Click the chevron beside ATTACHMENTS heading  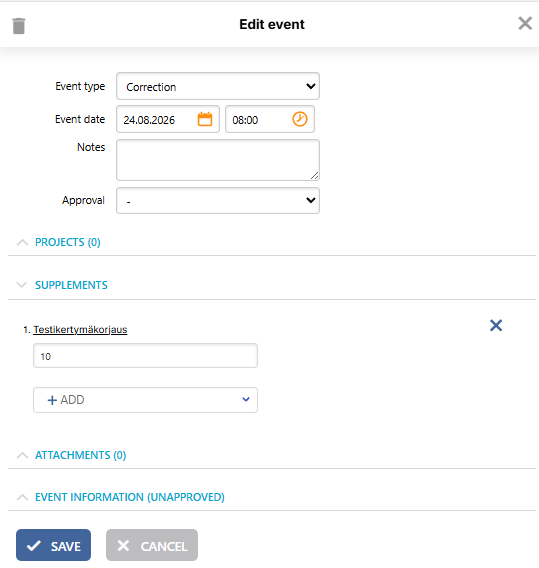(22, 455)
